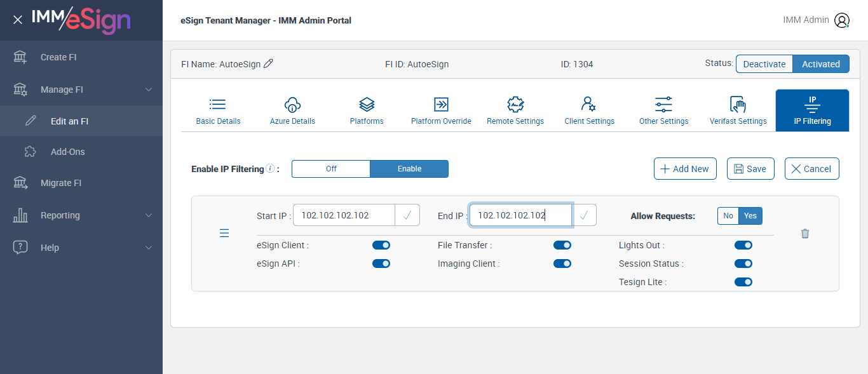Open the Verifast Settings tab
This screenshot has width=868, height=374.
(738, 111)
